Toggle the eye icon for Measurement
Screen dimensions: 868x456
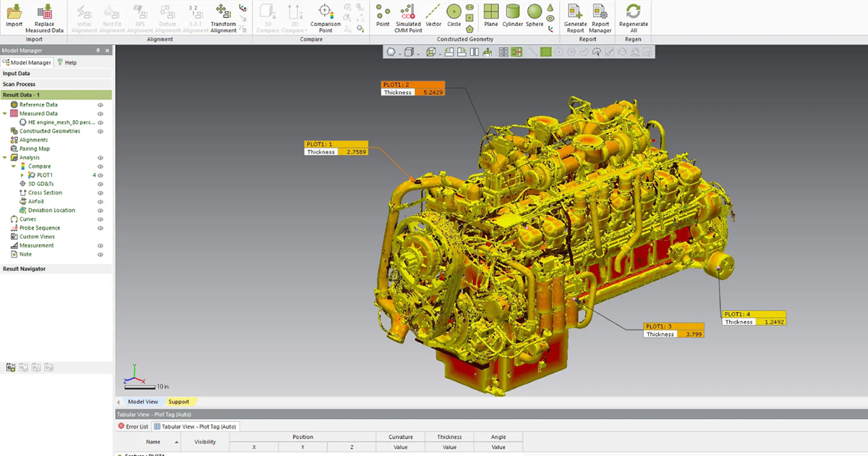(101, 245)
